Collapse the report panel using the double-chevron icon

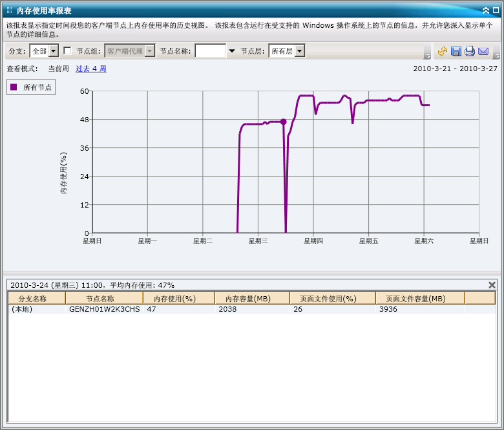pyautogui.click(x=485, y=10)
